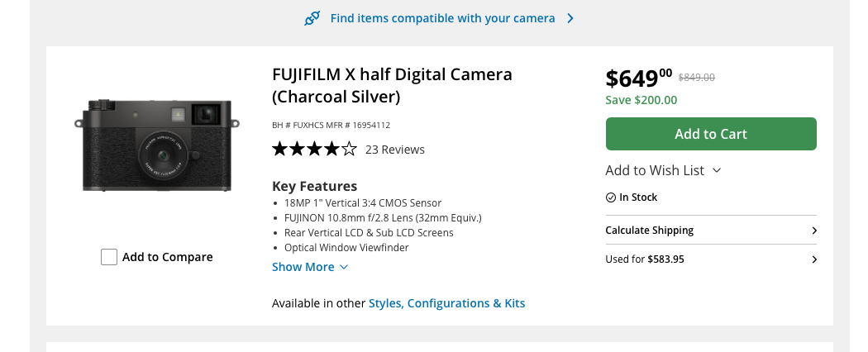Click the $649.00 sale price

click(x=638, y=78)
